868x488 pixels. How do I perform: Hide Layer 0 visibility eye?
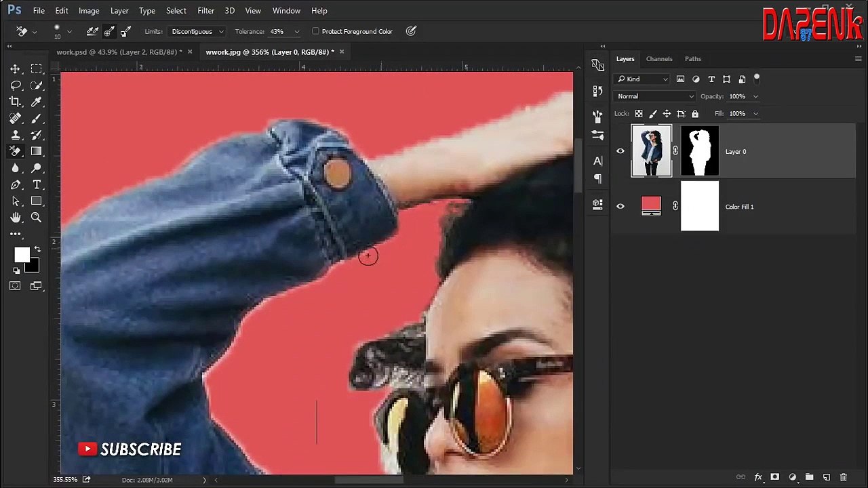[620, 151]
